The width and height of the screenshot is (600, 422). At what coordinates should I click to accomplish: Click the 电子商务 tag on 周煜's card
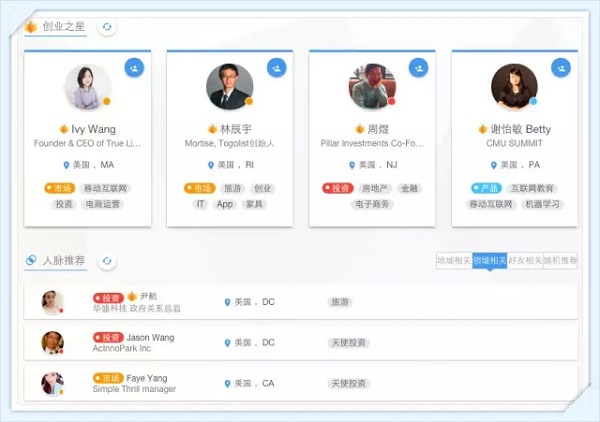(372, 204)
